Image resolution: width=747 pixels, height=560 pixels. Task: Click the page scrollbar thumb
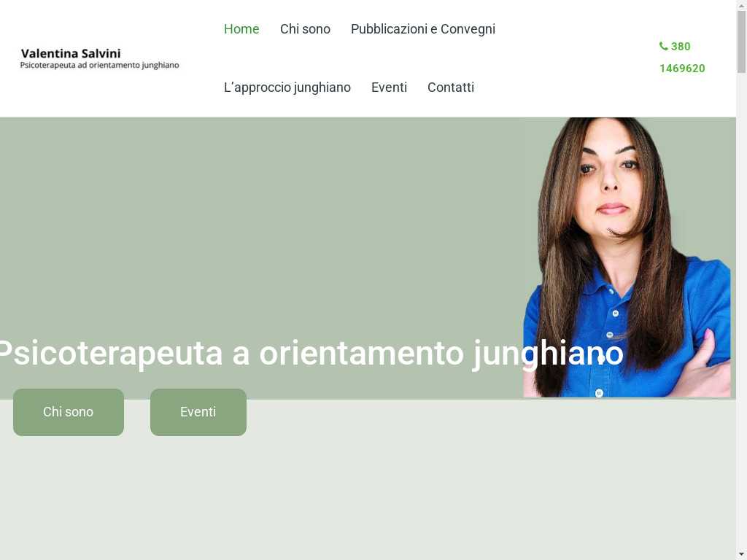[741, 44]
